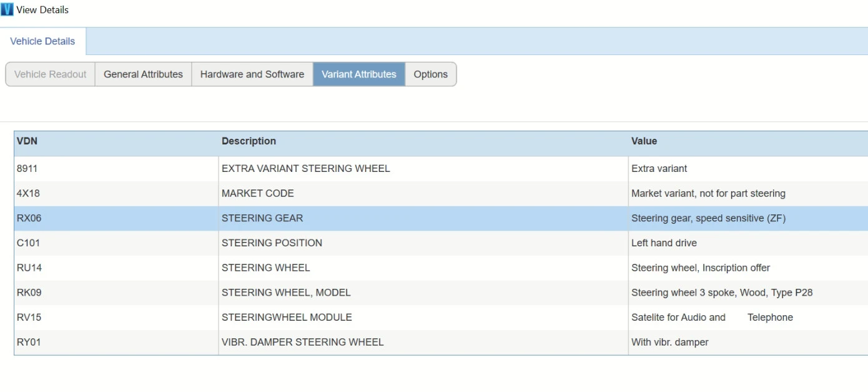The image size is (868, 392).
Task: Open the Vehicle Readout tab
Action: click(50, 74)
